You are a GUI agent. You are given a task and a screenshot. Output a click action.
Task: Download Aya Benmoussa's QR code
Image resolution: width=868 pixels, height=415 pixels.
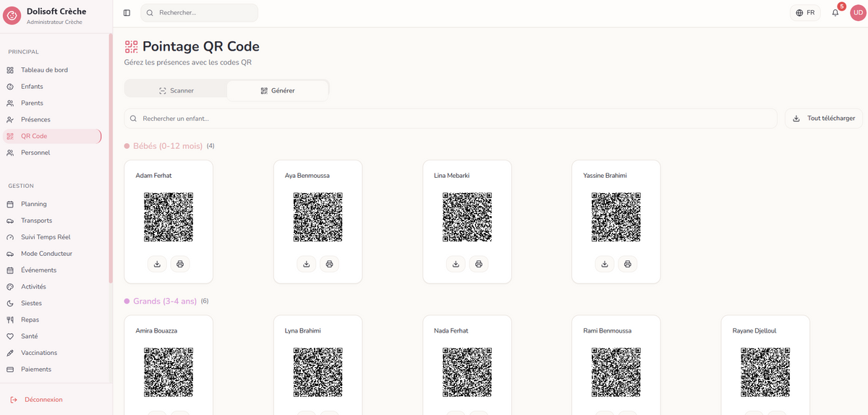307,264
